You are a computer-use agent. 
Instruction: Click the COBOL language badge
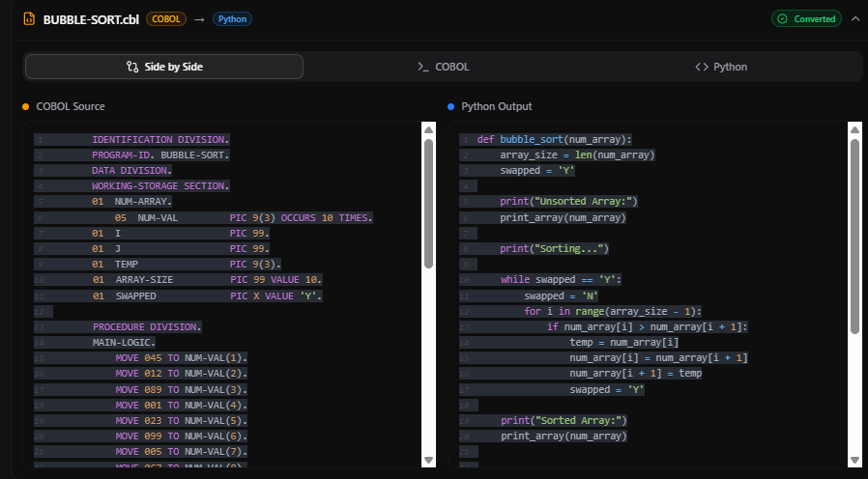click(166, 18)
